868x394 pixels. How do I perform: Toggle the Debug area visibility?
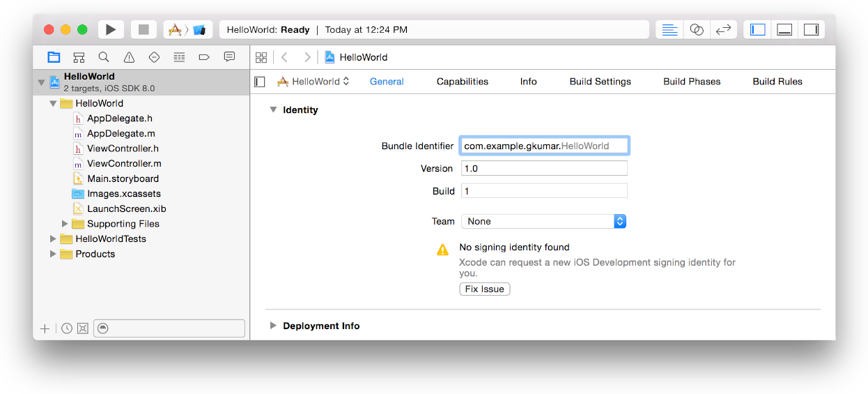tap(784, 29)
